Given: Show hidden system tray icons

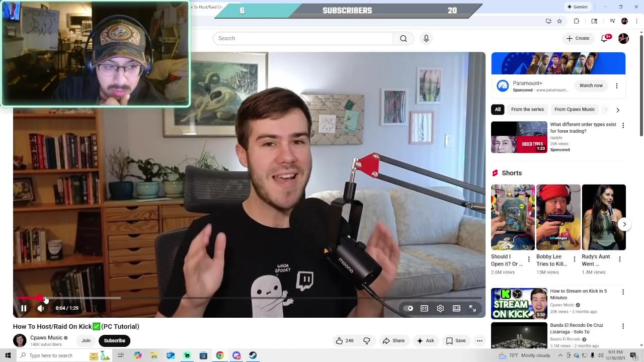Looking at the screenshot, I should (x=560, y=355).
